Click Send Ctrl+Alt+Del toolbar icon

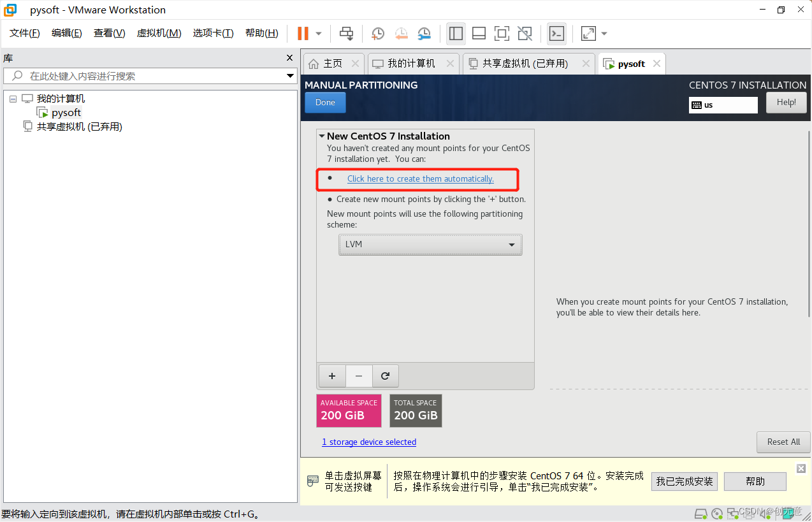point(346,33)
